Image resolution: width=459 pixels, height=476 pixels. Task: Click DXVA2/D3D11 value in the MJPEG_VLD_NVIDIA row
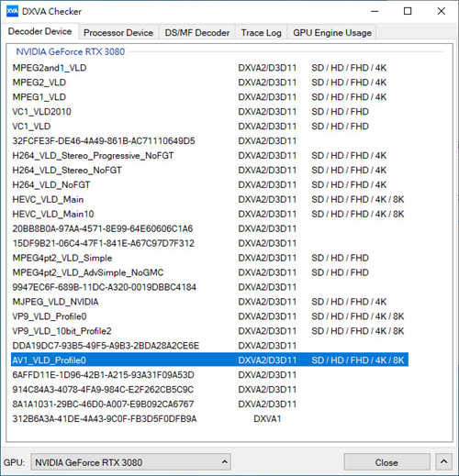click(267, 302)
